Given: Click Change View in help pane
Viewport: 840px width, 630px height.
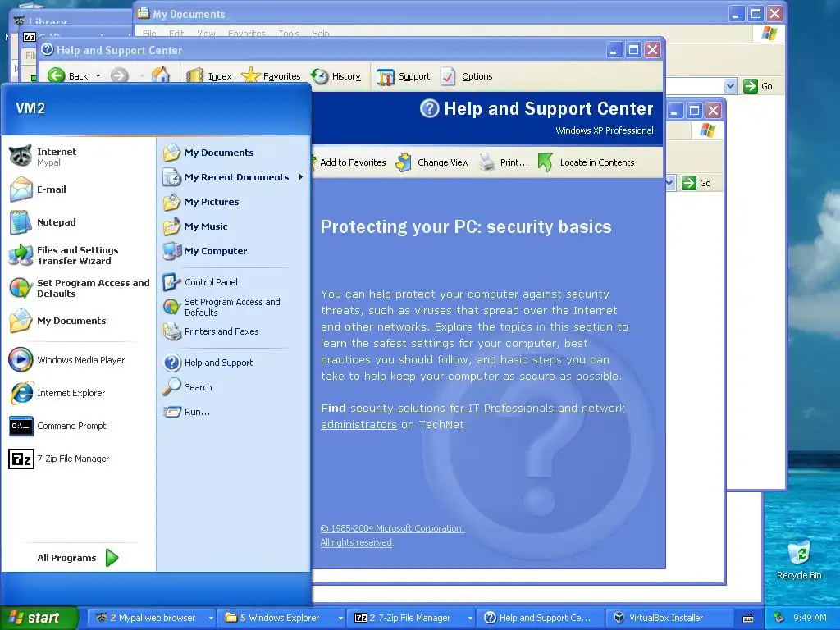Looking at the screenshot, I should [x=431, y=162].
